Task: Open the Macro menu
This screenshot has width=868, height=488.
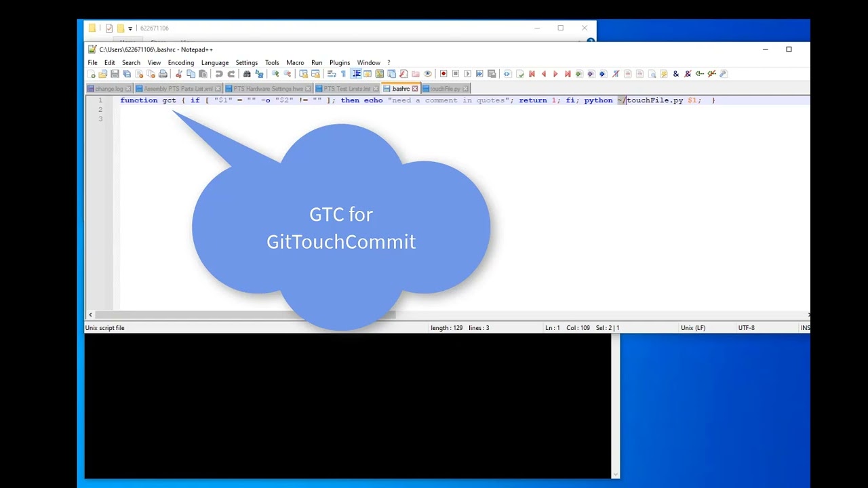Action: click(x=295, y=62)
